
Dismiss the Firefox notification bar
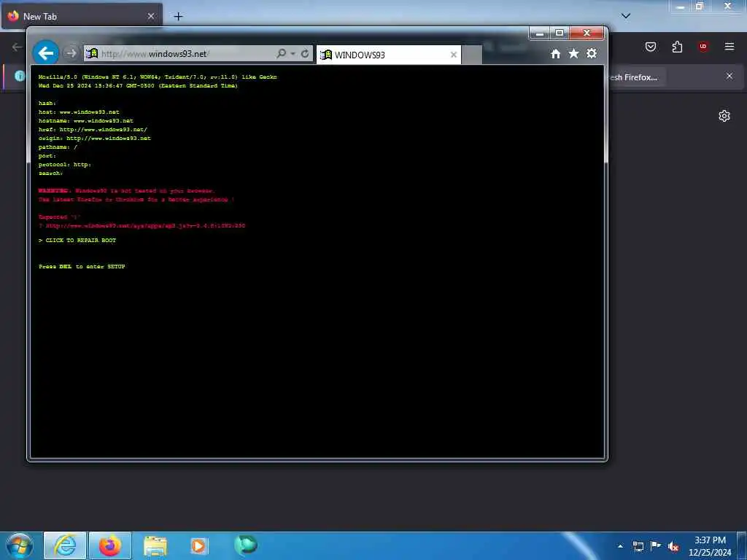(729, 76)
